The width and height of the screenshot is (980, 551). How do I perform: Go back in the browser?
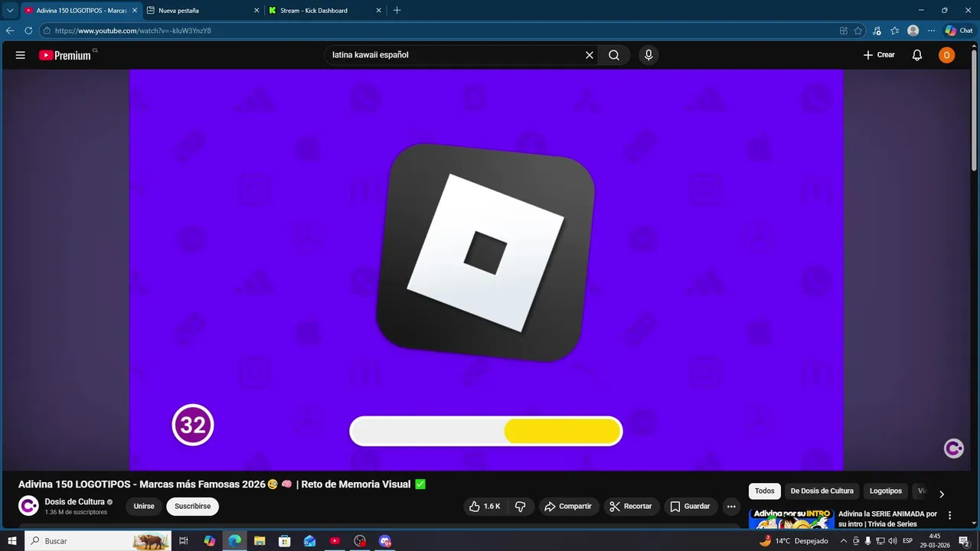point(10,31)
